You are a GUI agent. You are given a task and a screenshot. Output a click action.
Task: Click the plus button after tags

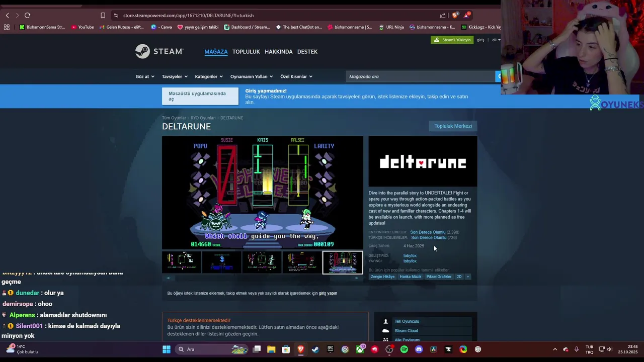(468, 277)
